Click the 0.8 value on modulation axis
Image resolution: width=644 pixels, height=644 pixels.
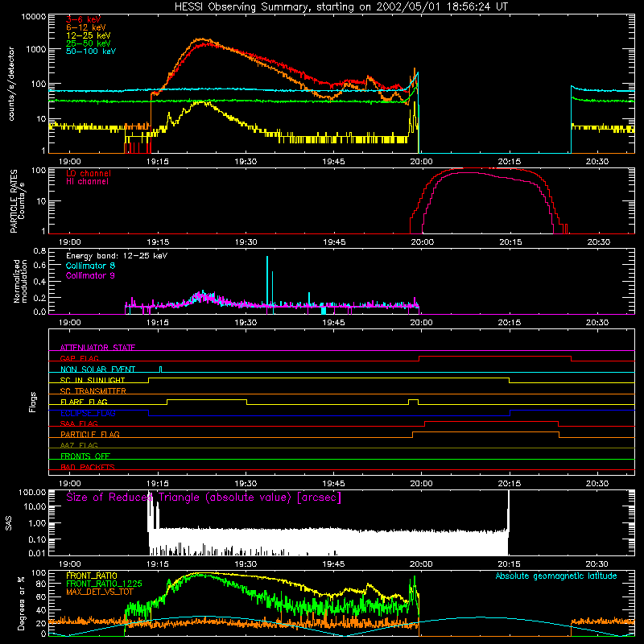tap(39, 250)
